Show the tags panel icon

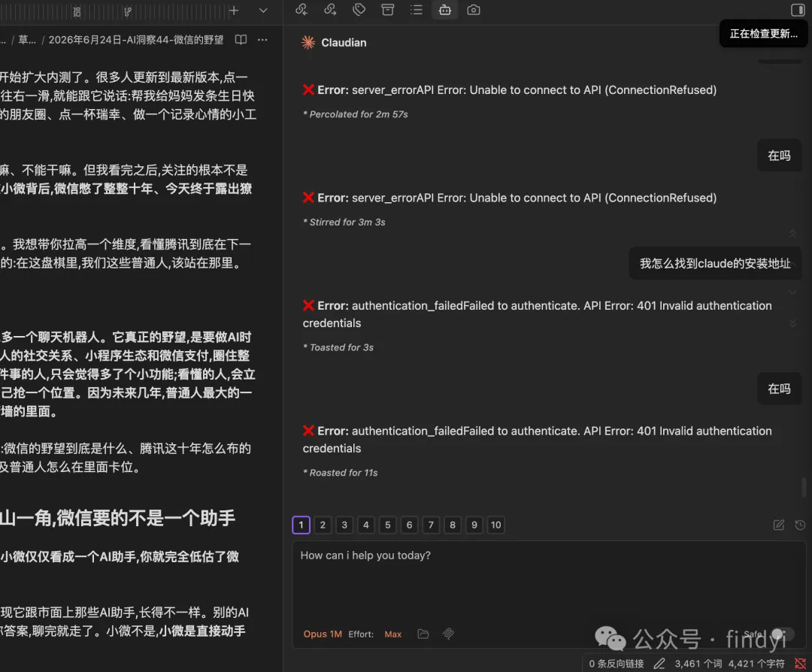(x=359, y=10)
